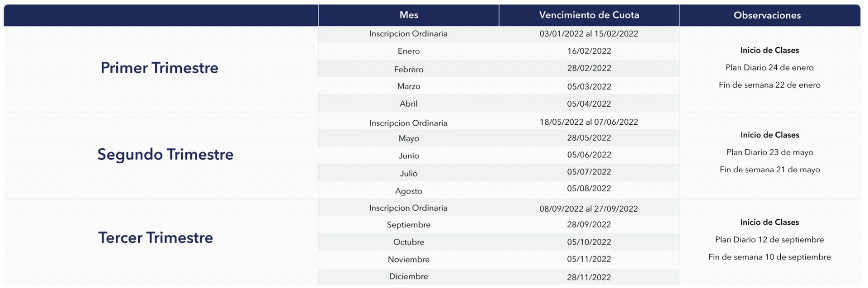Click Plan Diario 24 de enero text
This screenshot has height=288, width=868.
coord(769,67)
